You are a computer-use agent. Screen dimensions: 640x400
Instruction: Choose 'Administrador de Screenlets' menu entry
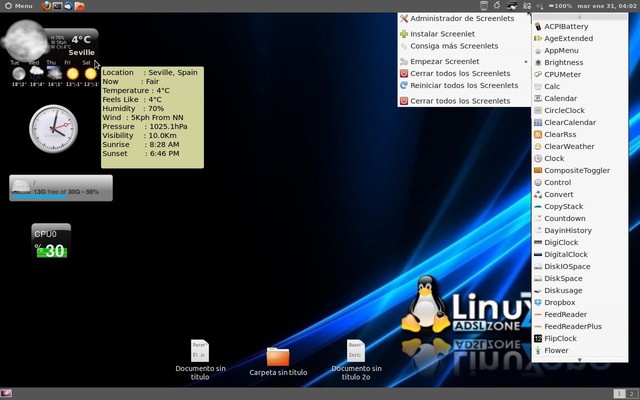click(464, 18)
